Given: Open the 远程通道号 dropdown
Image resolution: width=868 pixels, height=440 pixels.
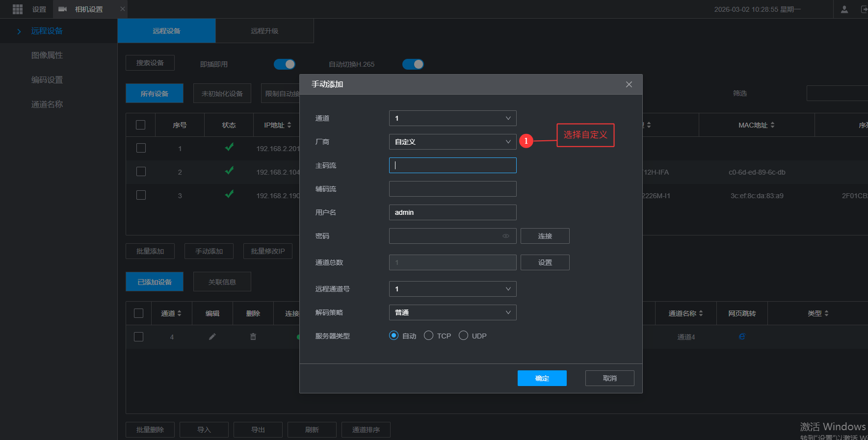Looking at the screenshot, I should tap(452, 289).
